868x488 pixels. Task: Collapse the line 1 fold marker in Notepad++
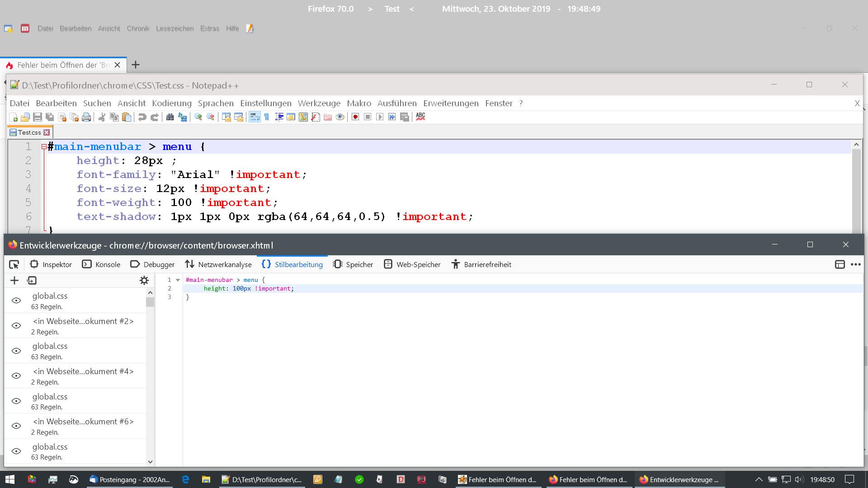click(44, 147)
